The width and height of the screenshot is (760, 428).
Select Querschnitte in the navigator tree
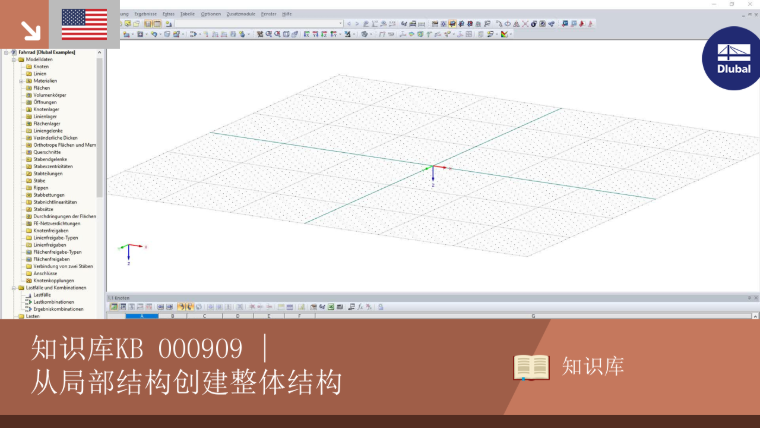pyautogui.click(x=47, y=152)
